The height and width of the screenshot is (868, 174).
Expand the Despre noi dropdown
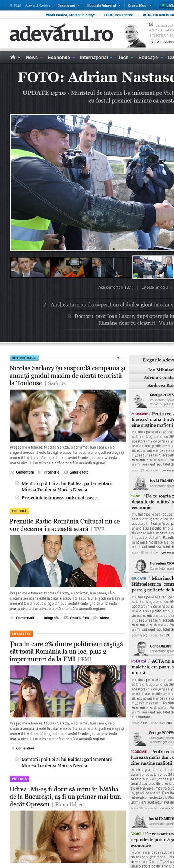pos(68,5)
